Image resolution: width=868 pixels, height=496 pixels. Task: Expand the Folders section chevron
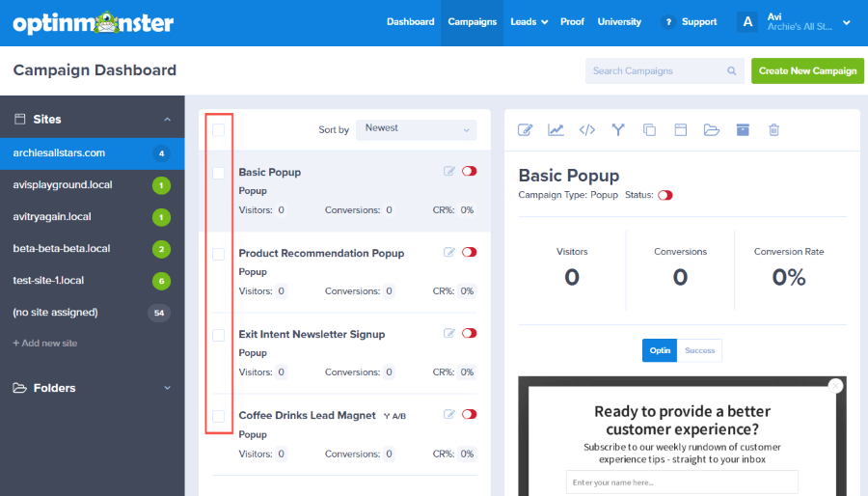167,388
